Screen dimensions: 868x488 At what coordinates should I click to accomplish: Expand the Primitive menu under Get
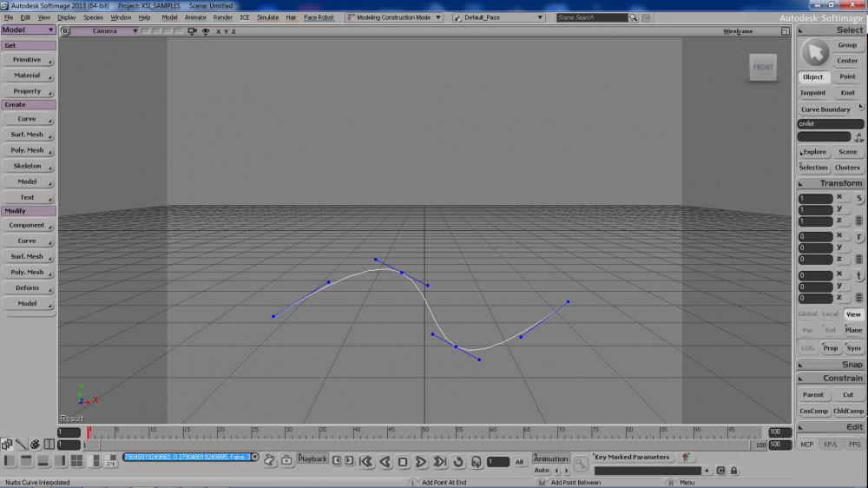click(x=27, y=60)
